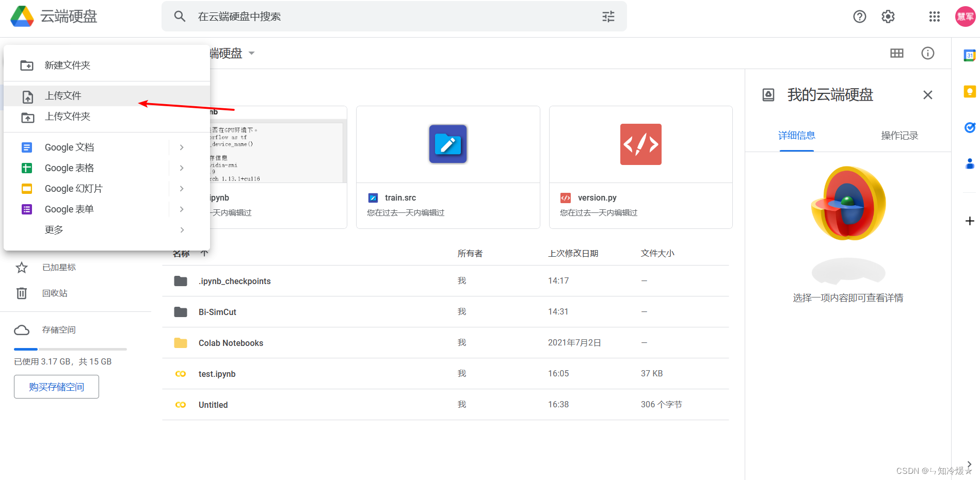Image resolution: width=980 pixels, height=480 pixels.
Task: Open the help question mark icon
Action: coord(860,16)
